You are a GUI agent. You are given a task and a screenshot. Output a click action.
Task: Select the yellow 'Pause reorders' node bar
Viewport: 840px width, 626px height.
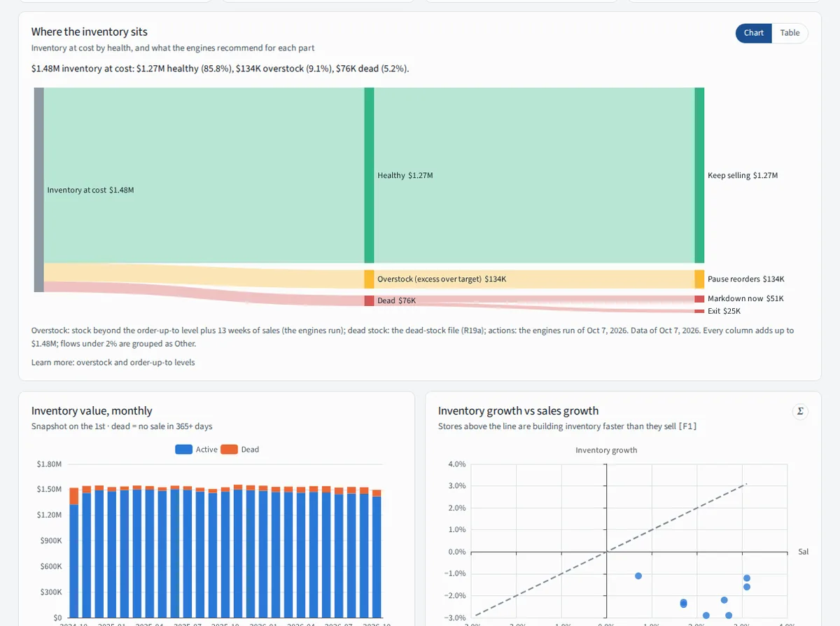pos(699,279)
